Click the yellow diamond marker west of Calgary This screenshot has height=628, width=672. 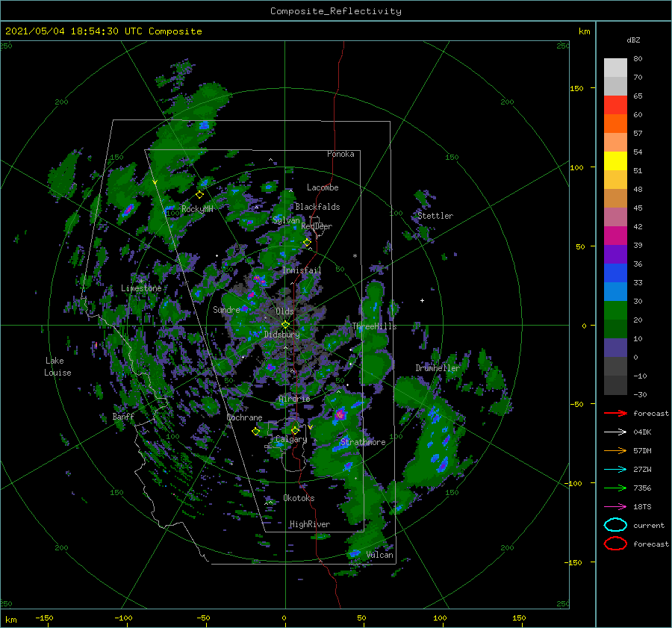point(255,432)
